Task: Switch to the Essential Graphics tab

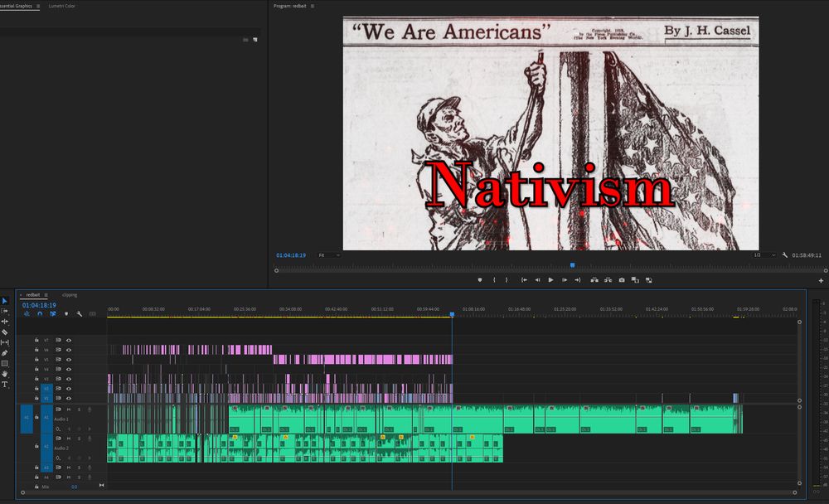Action: (x=16, y=7)
